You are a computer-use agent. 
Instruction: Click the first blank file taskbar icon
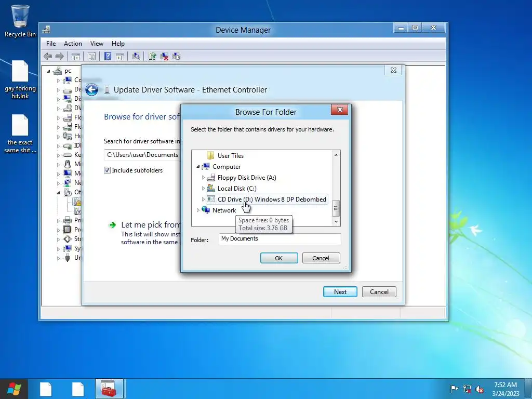click(x=46, y=389)
